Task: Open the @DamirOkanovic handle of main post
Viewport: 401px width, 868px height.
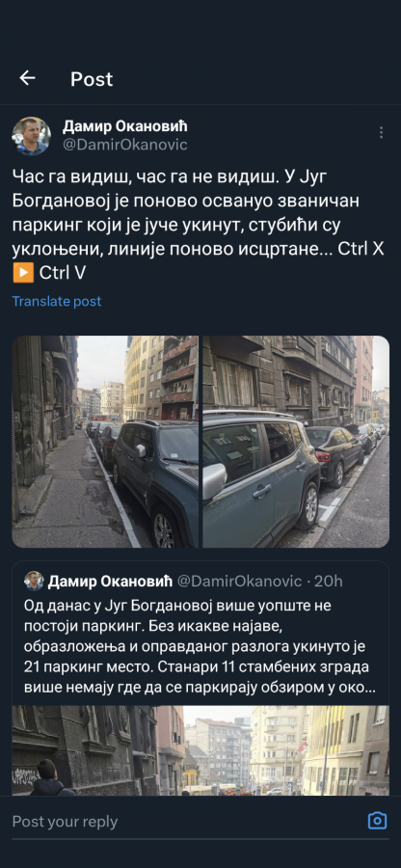Action: coord(125,145)
